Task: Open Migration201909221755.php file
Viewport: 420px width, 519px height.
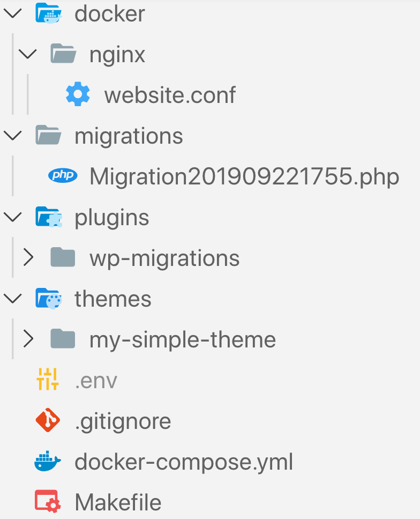Action: 244,176
